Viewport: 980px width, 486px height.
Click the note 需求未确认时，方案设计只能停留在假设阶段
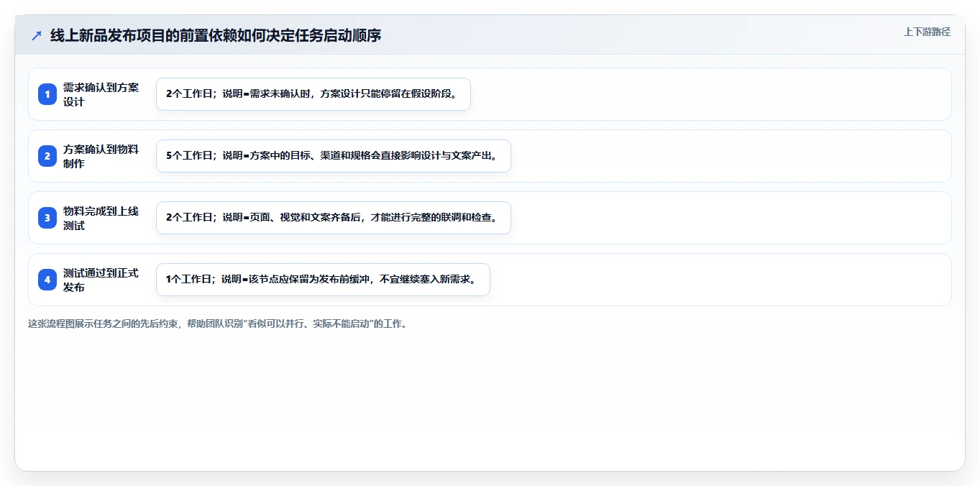[x=313, y=94]
